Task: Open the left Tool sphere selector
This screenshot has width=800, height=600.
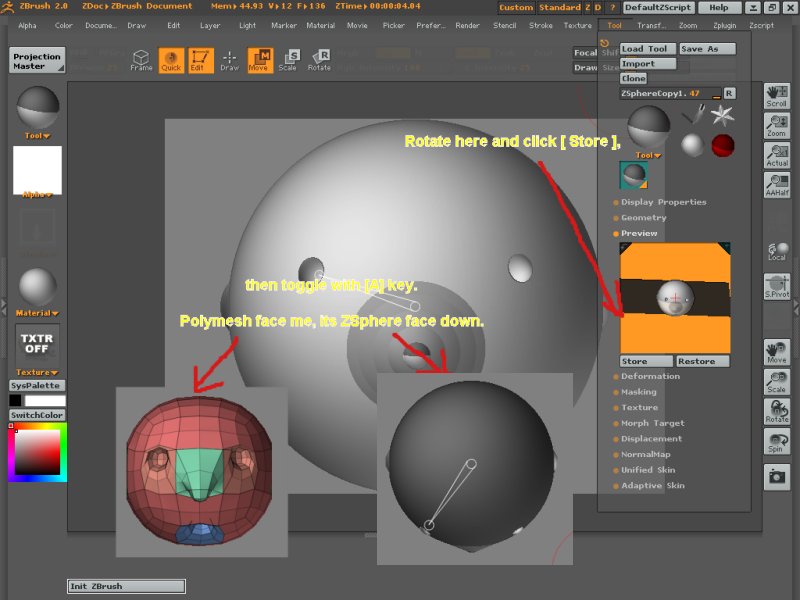Action: tap(38, 108)
